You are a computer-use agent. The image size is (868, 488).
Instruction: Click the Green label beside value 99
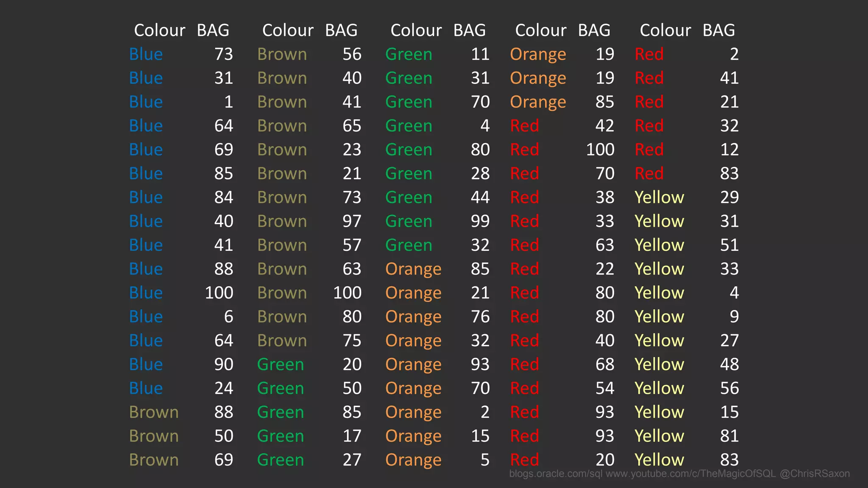409,221
